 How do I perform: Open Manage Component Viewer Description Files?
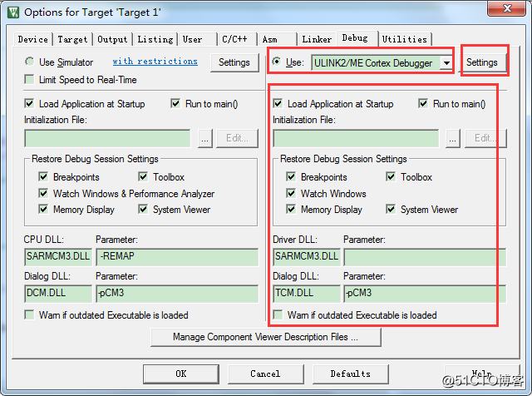(266, 337)
